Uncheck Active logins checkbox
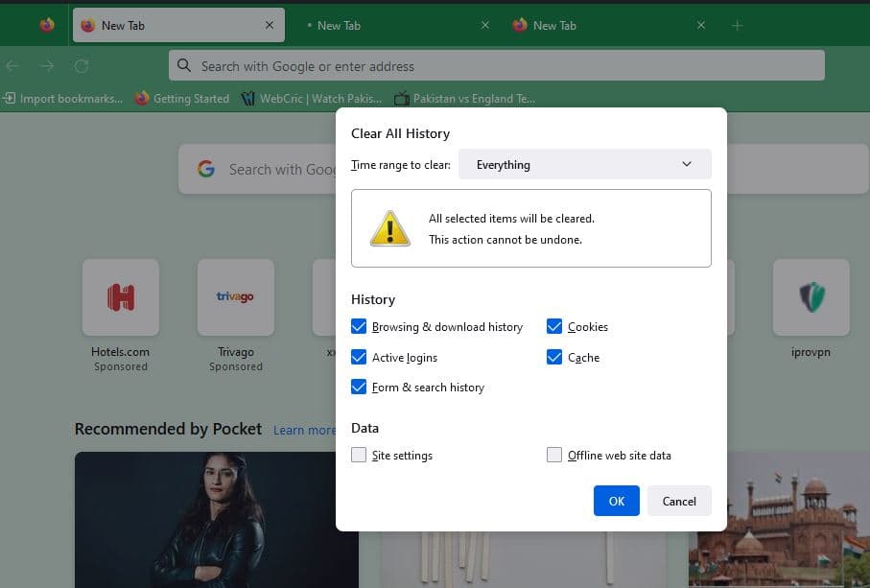This screenshot has height=588, width=870. click(x=359, y=357)
